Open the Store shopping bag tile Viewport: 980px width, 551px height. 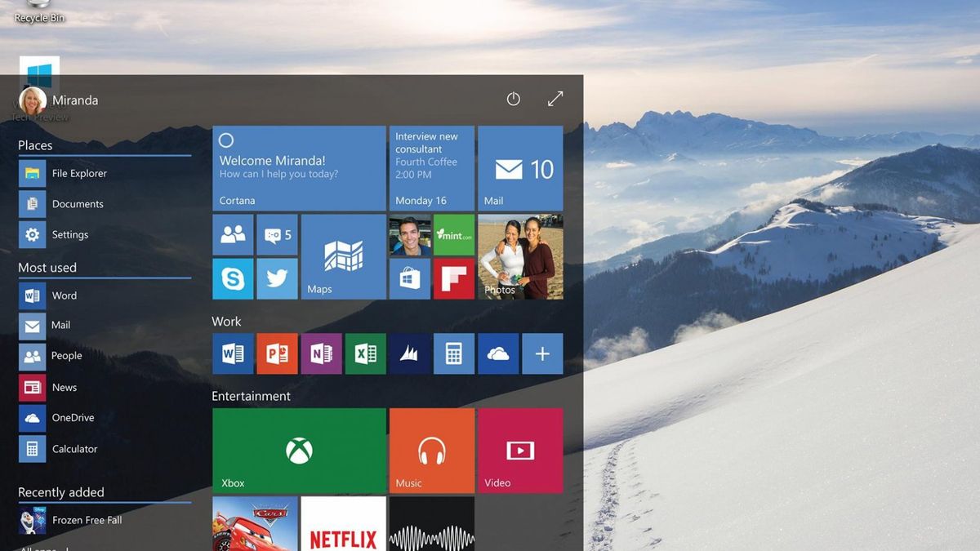tap(410, 279)
